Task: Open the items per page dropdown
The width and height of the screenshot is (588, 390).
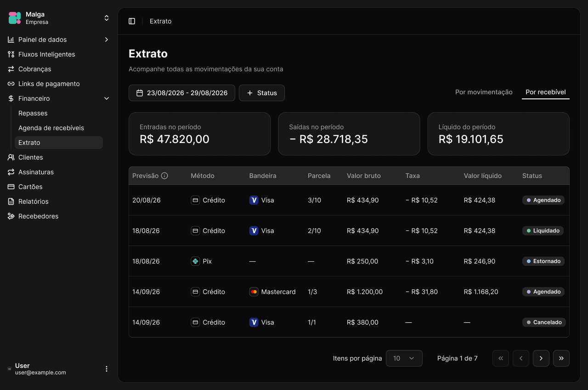Action: point(404,358)
